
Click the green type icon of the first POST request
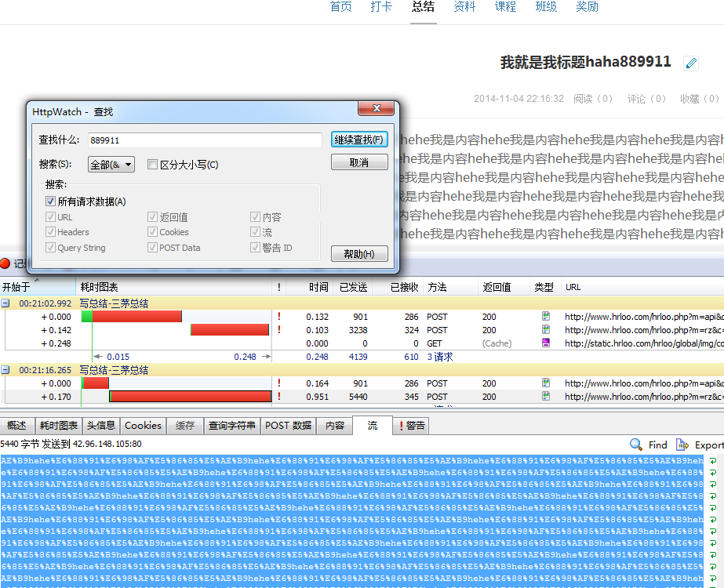click(x=544, y=317)
